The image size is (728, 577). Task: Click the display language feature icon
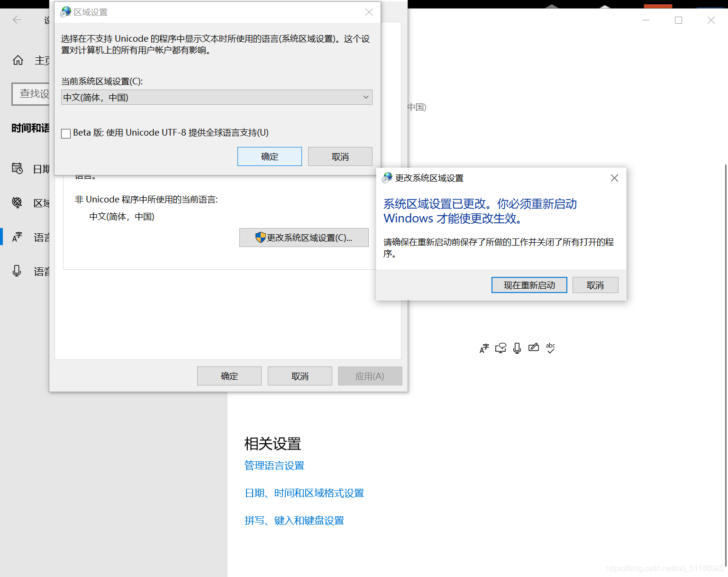click(484, 348)
